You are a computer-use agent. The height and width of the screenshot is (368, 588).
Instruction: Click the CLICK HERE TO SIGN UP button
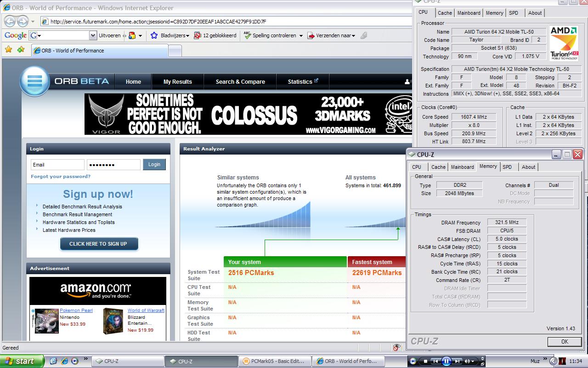pos(98,244)
